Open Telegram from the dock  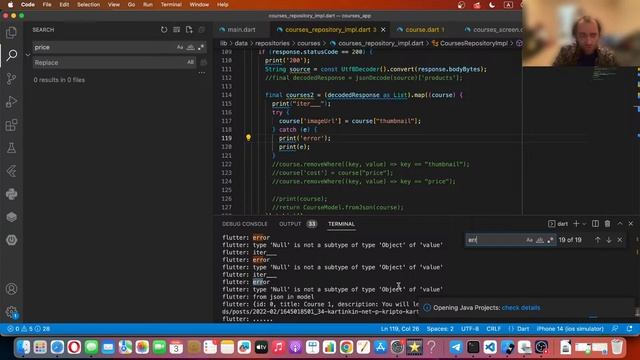tap(456, 347)
